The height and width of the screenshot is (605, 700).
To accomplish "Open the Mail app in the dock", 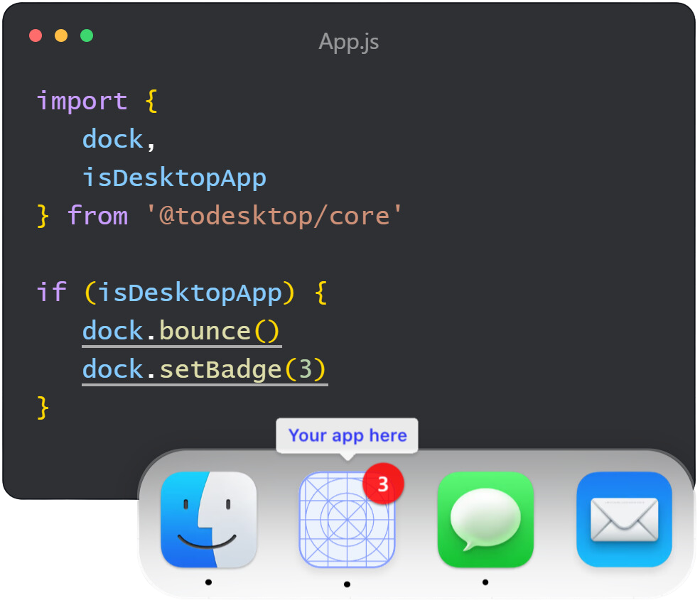I will [x=624, y=520].
